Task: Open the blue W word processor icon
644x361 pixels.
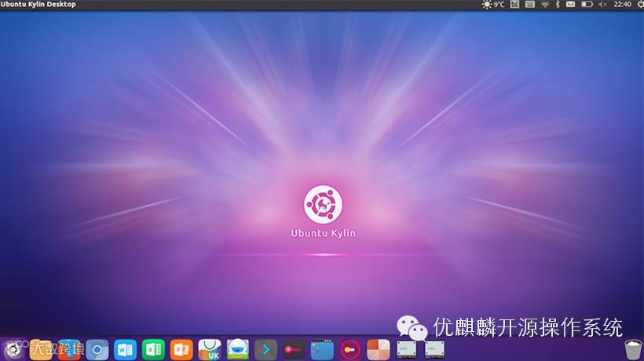Action: pyautogui.click(x=126, y=350)
